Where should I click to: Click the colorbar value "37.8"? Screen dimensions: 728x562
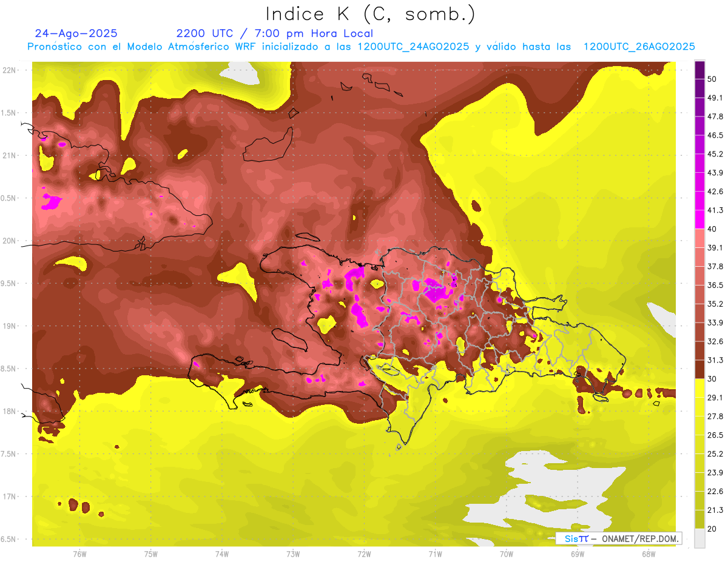(x=715, y=266)
